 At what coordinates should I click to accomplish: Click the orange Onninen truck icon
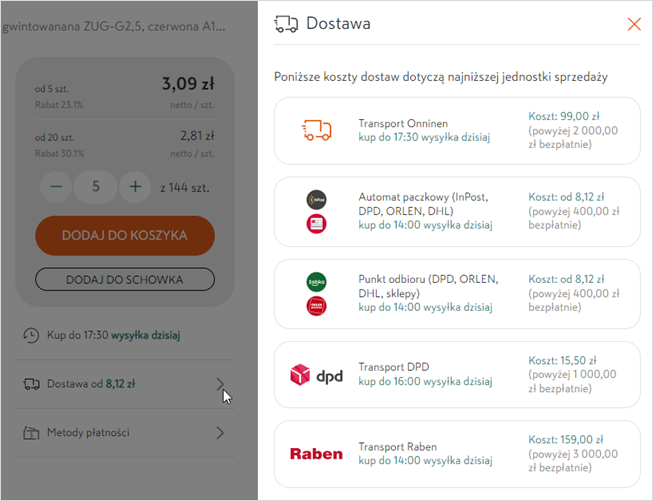[317, 130]
